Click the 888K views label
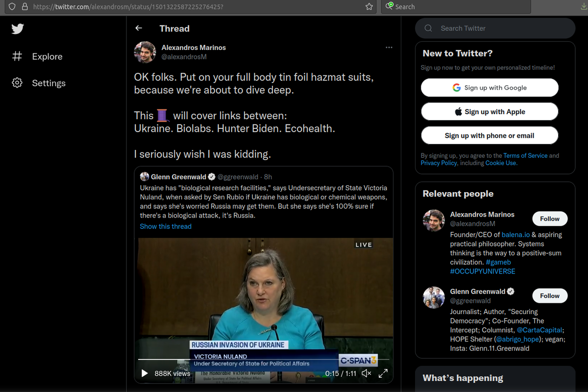Image resolution: width=588 pixels, height=392 pixels. [172, 373]
